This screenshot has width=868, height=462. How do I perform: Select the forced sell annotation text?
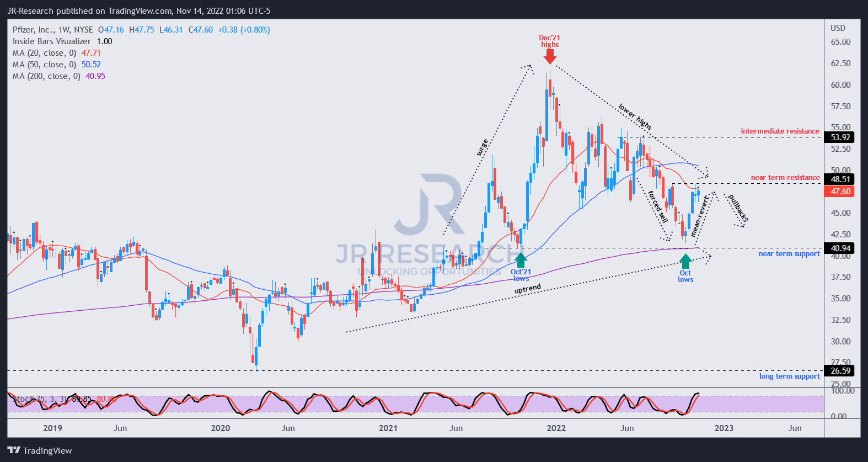(x=657, y=206)
